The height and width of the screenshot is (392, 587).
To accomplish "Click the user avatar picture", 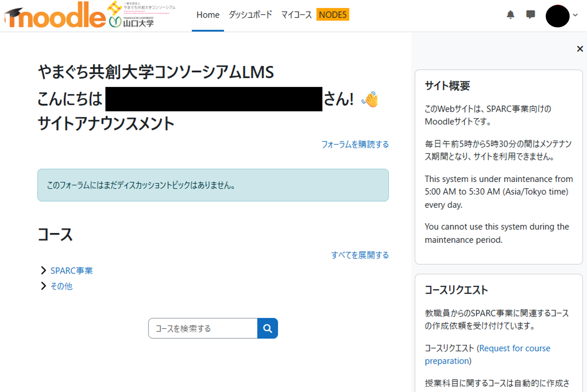I will pos(557,16).
